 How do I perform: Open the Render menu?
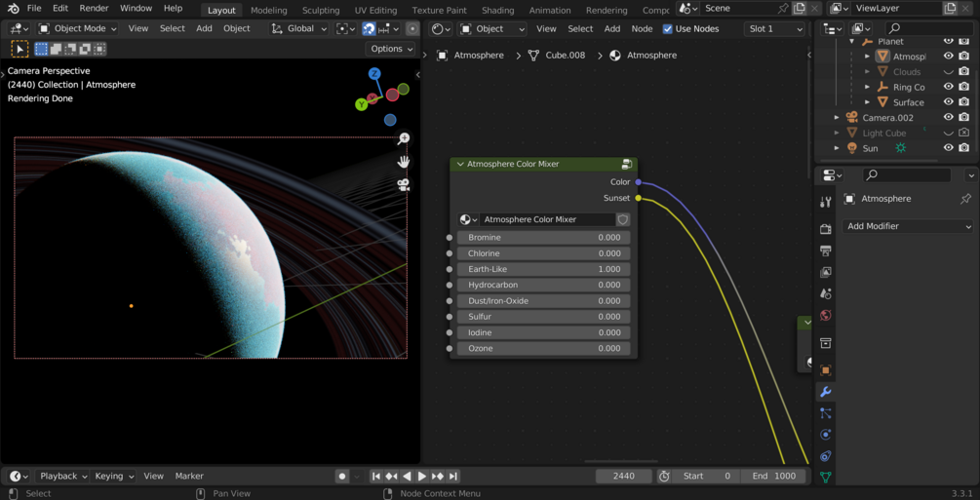[94, 9]
